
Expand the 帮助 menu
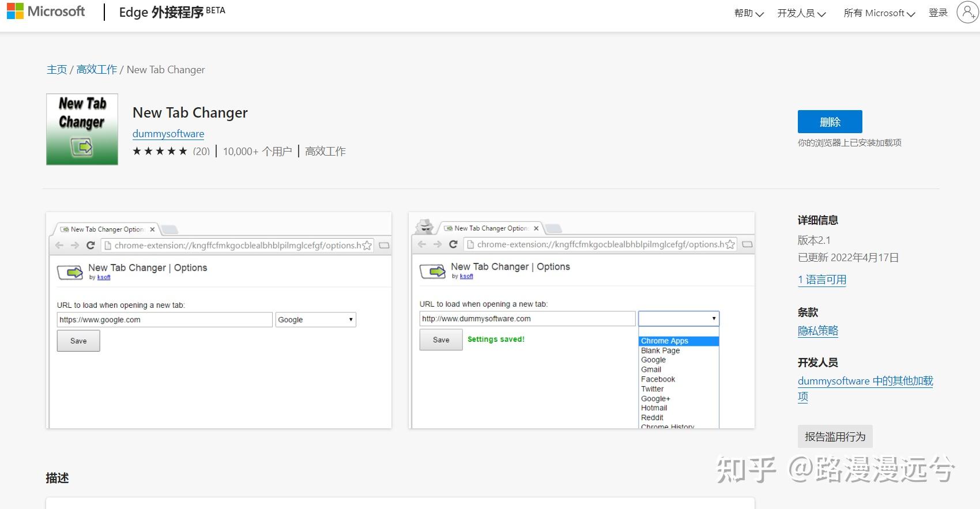click(x=749, y=13)
